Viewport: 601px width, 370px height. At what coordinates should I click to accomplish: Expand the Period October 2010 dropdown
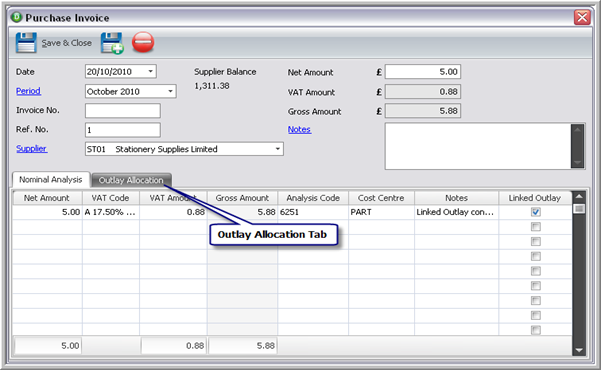[170, 91]
